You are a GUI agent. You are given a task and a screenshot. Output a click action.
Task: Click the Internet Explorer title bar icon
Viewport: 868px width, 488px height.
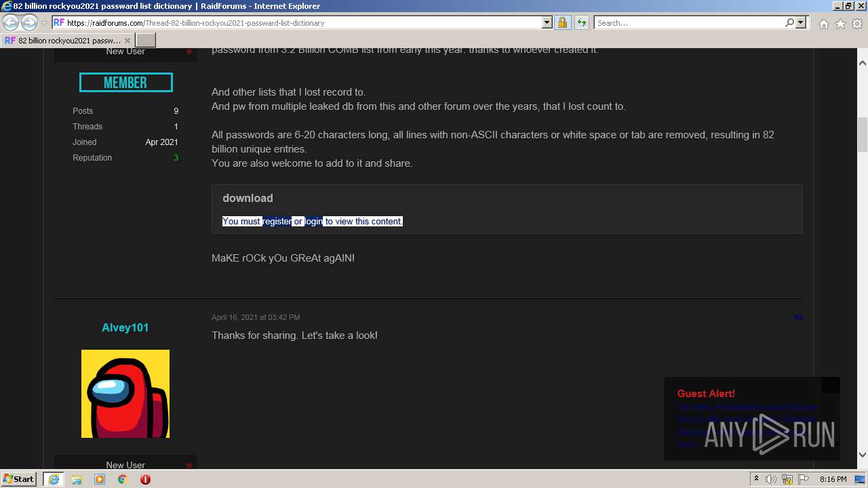[x=7, y=6]
